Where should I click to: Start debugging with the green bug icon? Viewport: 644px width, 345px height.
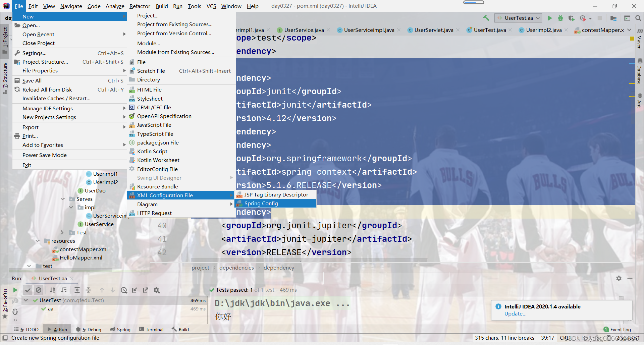coord(560,18)
